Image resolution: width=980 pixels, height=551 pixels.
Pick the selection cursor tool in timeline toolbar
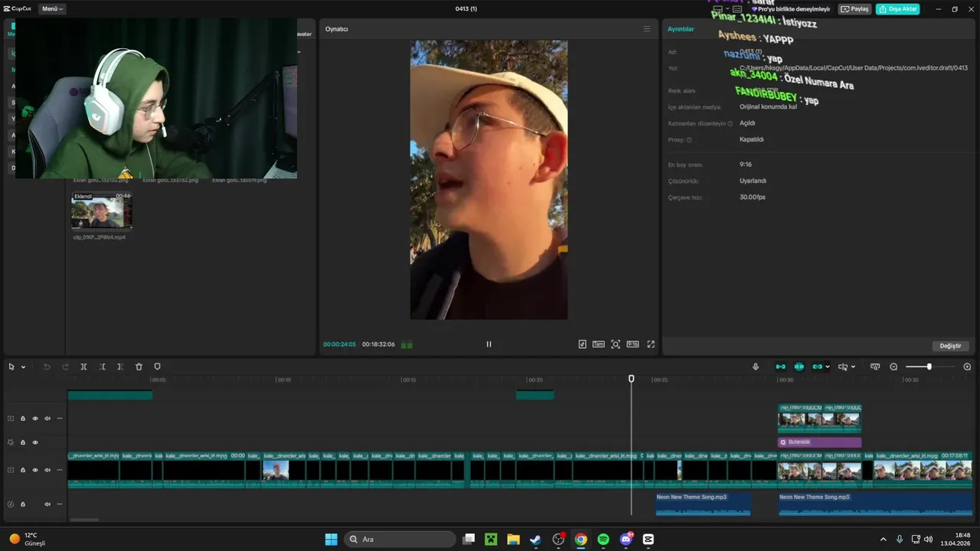point(11,367)
